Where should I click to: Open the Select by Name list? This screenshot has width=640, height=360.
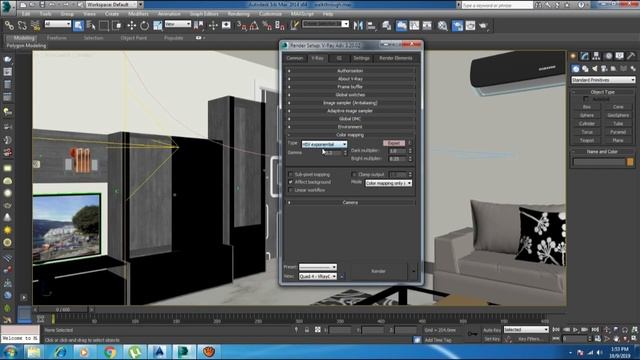coord(91,26)
